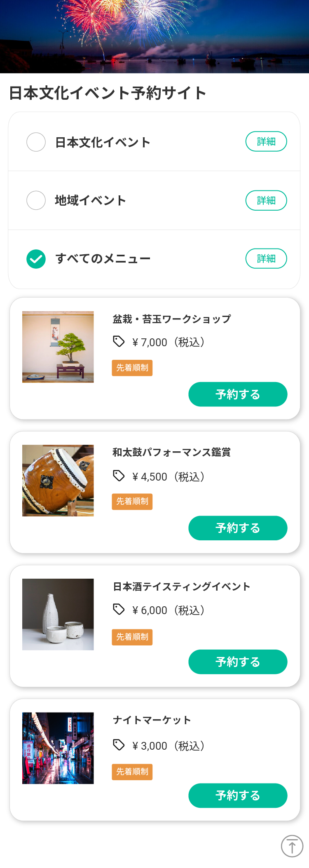This screenshot has width=309, height=868.
Task: Reserve the 和太鼓パフォーマンス鑑賞 event
Action: (x=238, y=528)
